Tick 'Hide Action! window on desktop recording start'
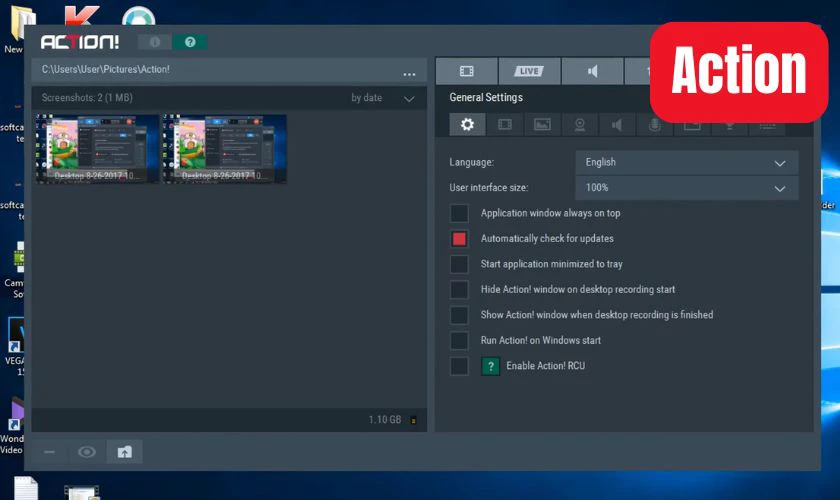The image size is (840, 500). tap(459, 289)
